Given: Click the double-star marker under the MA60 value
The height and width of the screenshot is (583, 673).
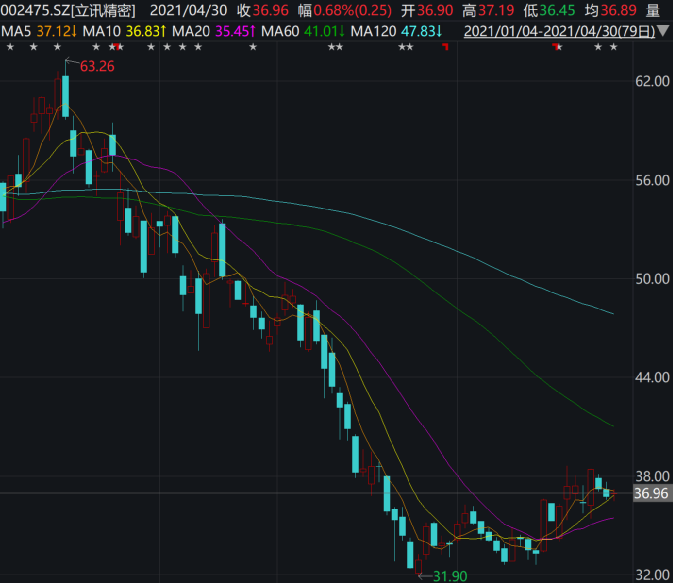Looking at the screenshot, I should [335, 48].
